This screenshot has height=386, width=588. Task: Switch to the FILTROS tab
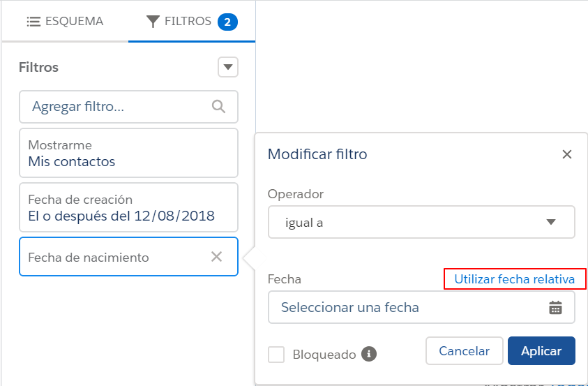[192, 22]
